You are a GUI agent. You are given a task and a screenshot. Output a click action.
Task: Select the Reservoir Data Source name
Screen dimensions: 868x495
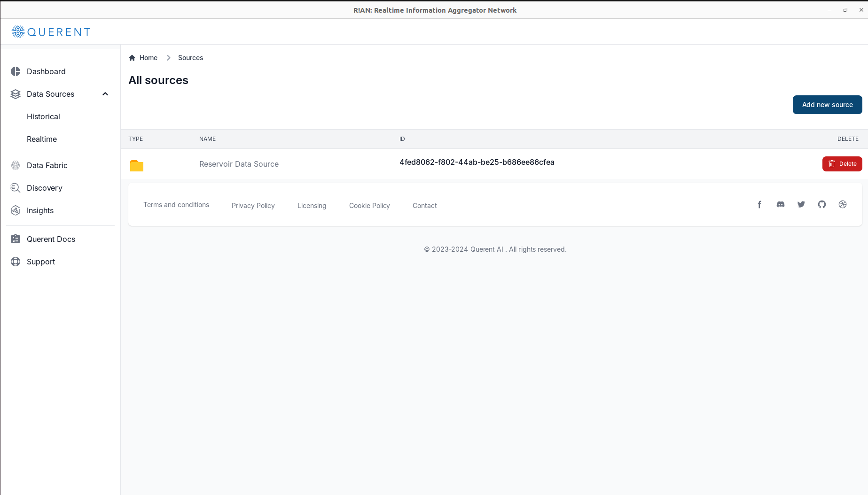point(239,164)
